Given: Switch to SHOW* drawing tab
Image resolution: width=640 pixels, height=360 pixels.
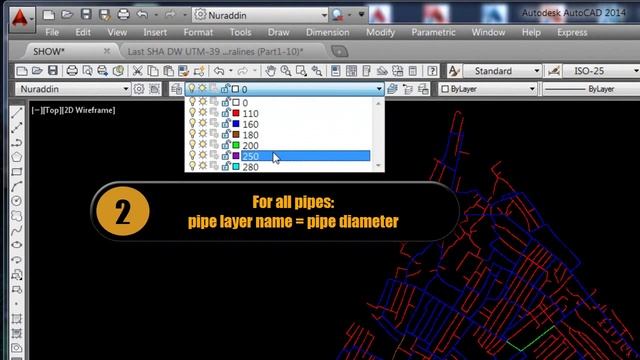Looking at the screenshot, I should [49, 51].
